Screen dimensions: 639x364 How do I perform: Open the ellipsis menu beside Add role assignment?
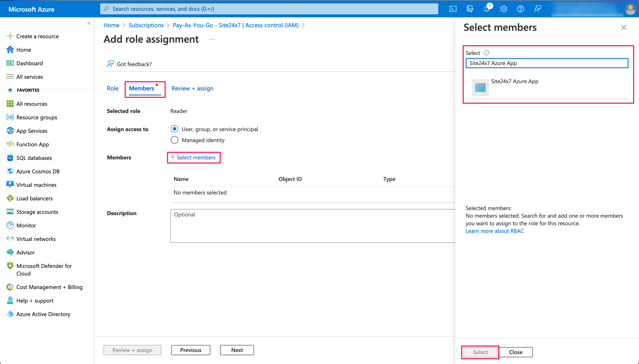point(212,39)
